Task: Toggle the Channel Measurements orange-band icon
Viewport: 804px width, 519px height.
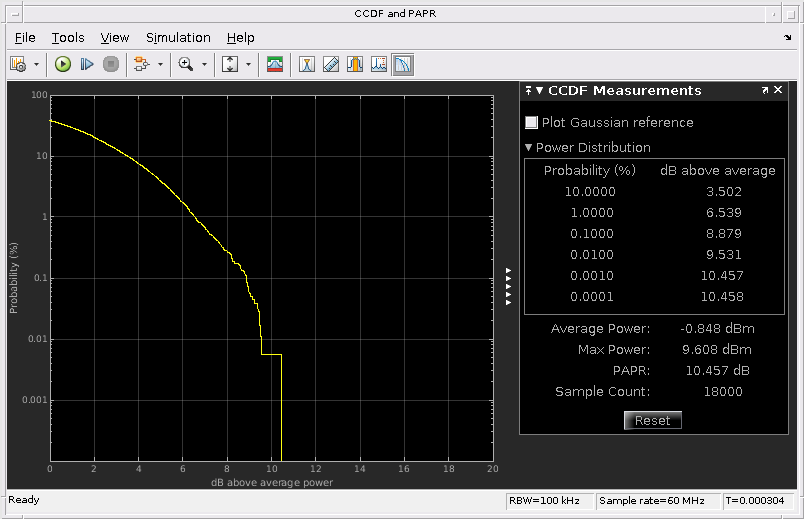Action: tap(355, 65)
